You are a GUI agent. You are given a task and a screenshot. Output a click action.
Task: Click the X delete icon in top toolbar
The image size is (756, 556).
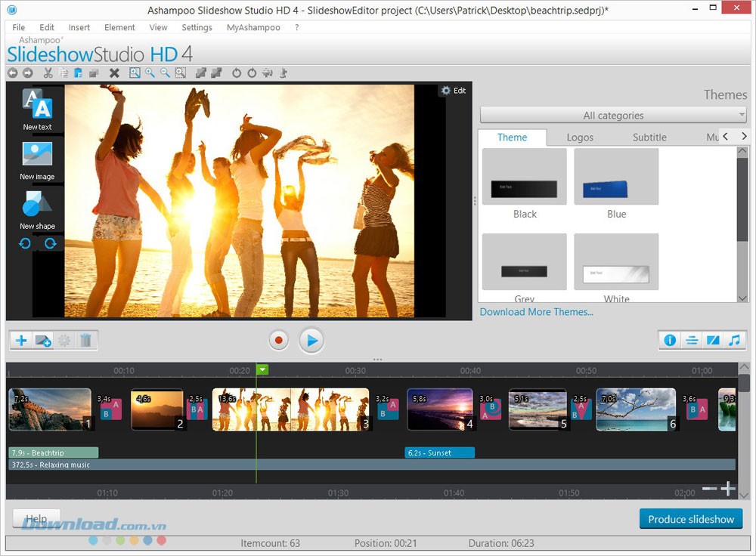(114, 73)
